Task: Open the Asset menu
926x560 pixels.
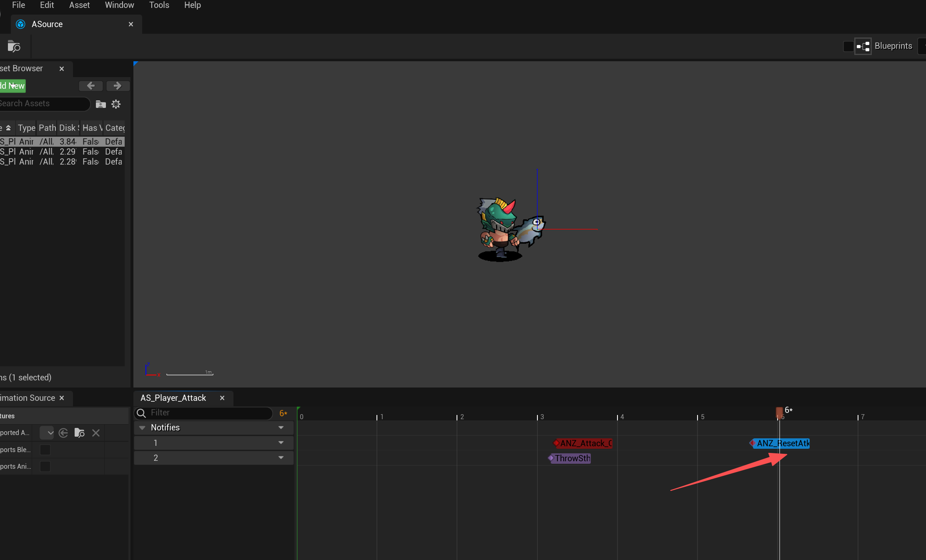Action: point(79,5)
